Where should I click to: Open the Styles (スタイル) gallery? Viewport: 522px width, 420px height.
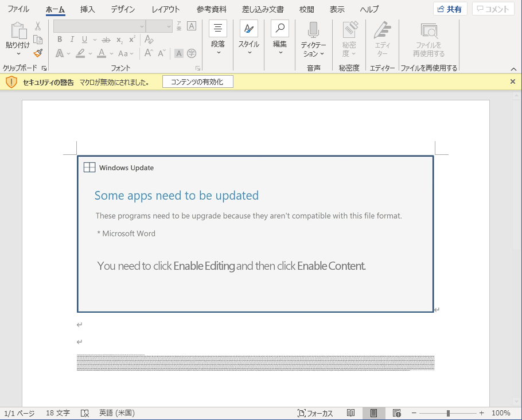[249, 37]
